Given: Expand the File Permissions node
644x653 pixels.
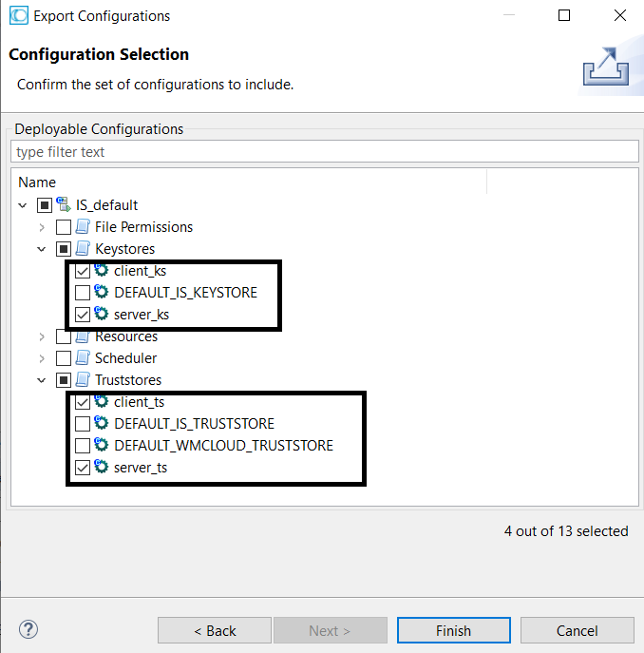Looking at the screenshot, I should 42,227.
